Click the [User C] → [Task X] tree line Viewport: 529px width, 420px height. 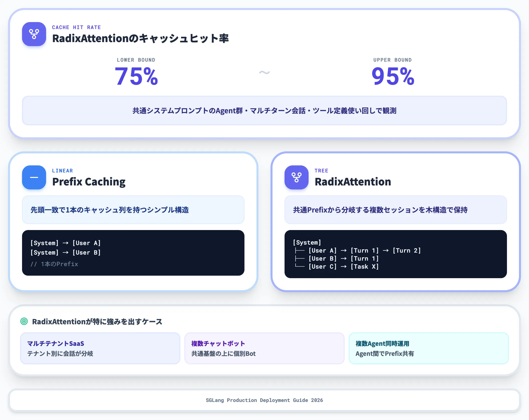tap(337, 267)
